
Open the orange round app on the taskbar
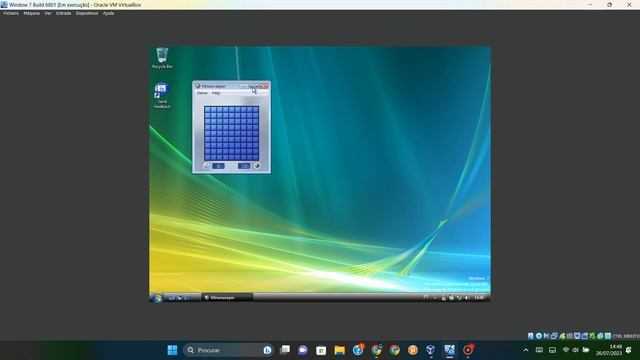(413, 350)
